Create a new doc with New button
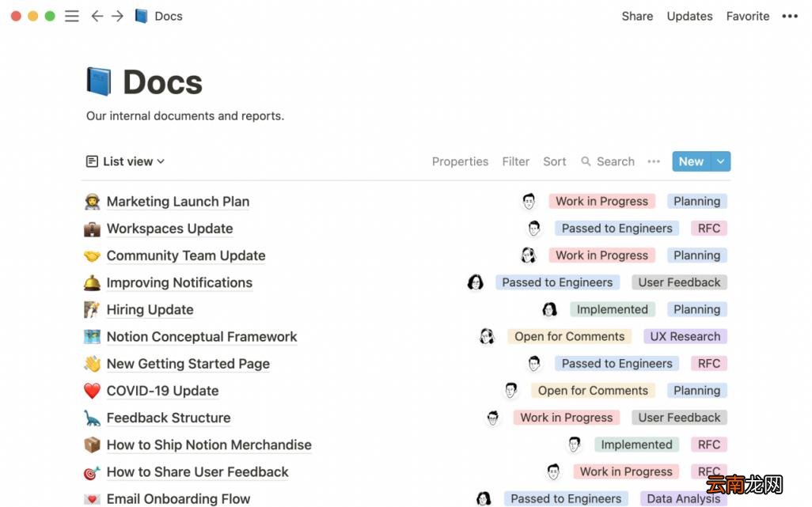Image resolution: width=812 pixels, height=507 pixels. pyautogui.click(x=692, y=161)
